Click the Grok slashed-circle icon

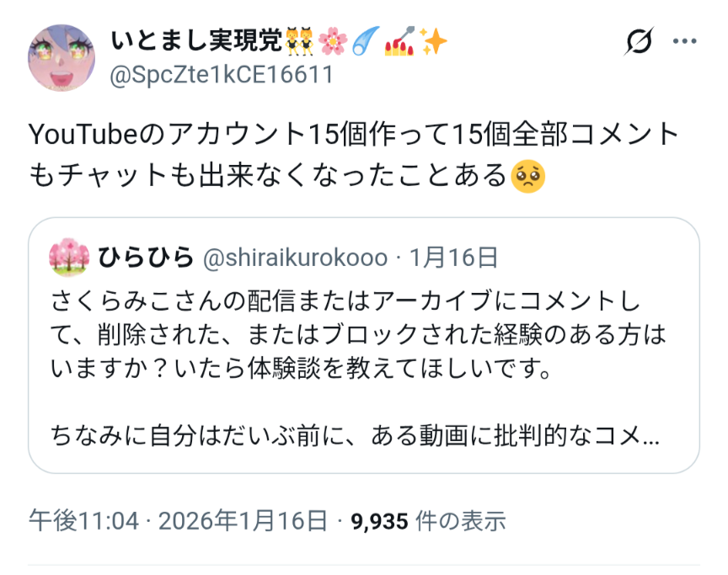pos(640,41)
